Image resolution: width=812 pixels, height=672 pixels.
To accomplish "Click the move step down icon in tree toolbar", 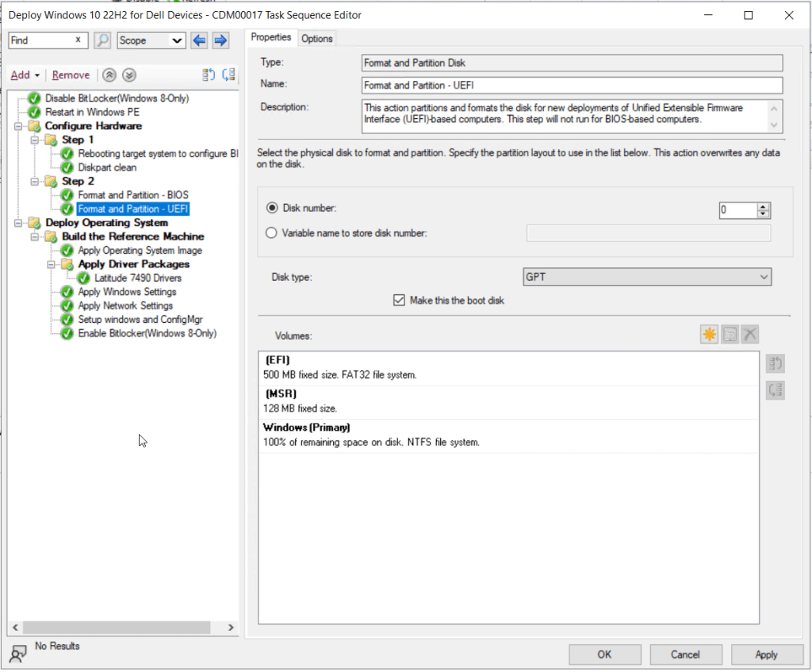I will (x=229, y=75).
